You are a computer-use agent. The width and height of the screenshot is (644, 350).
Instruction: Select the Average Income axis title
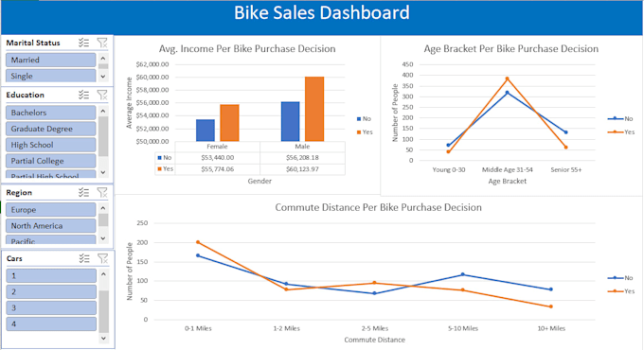point(129,103)
